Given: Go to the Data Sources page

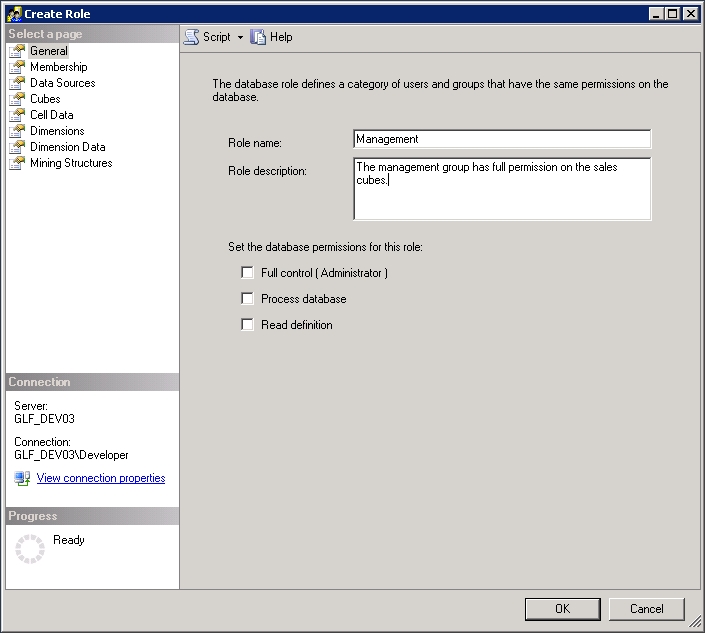Looking at the screenshot, I should coord(62,83).
